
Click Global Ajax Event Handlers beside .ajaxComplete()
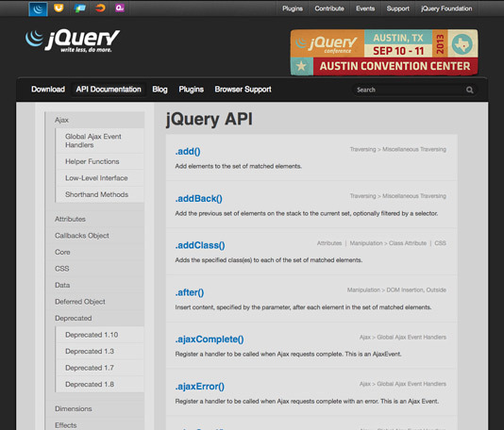(412, 338)
